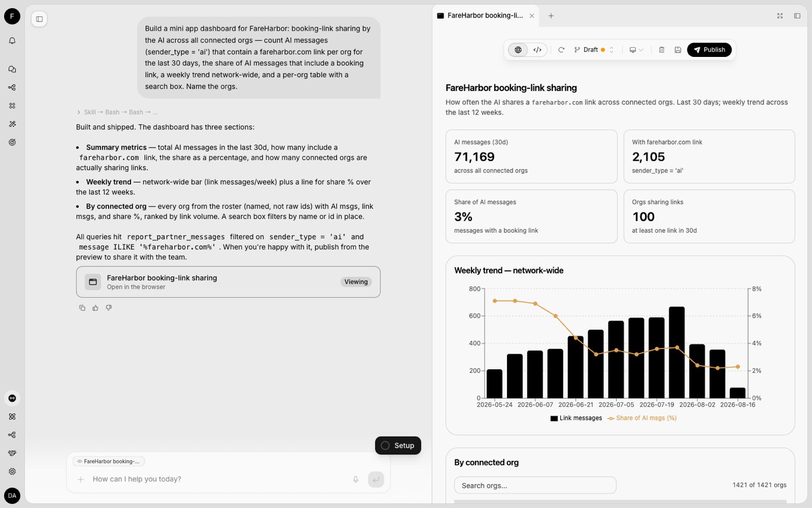The width and height of the screenshot is (812, 508).
Task: Click the 2026-05-24 axis label
Action: pos(495,405)
